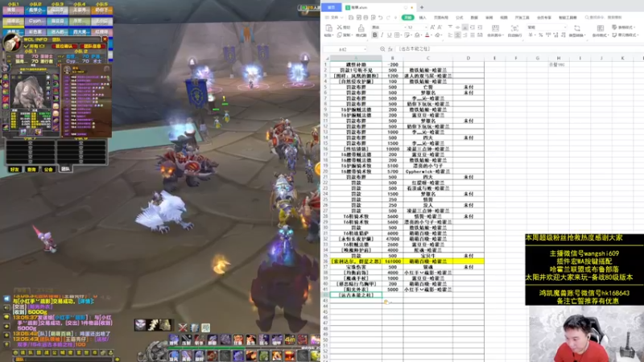Image resolution: width=644 pixels, height=362 pixels.
Task: Switch to the Page Layout ribbon tab
Action: coord(440,18)
